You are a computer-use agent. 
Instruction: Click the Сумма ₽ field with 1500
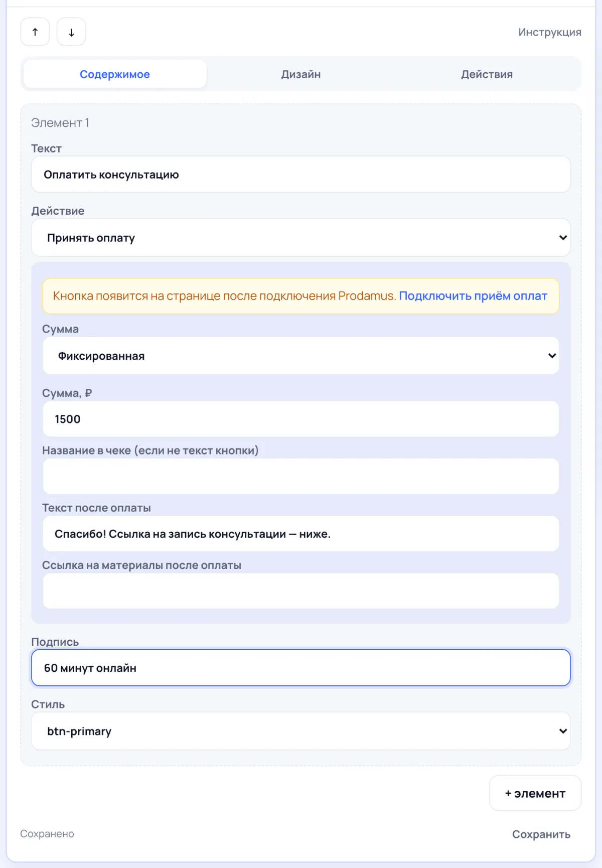(x=301, y=419)
